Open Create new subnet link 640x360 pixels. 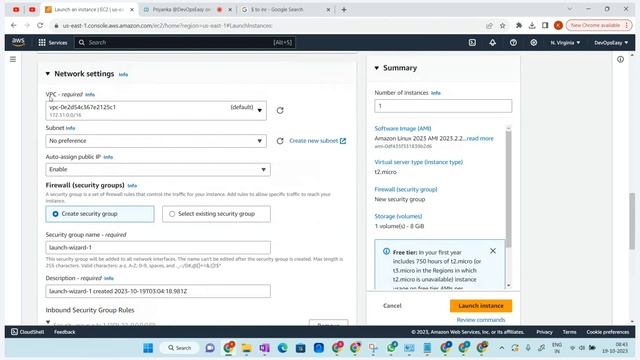coord(318,141)
